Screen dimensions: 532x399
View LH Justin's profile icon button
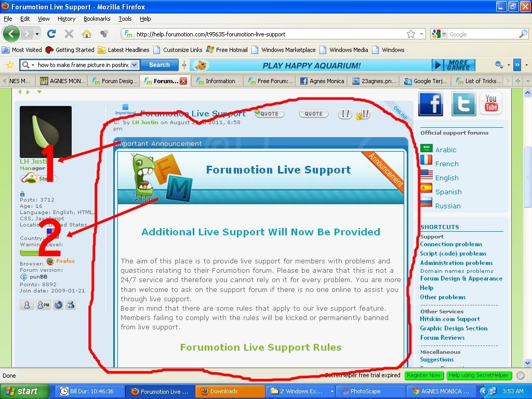[27, 305]
